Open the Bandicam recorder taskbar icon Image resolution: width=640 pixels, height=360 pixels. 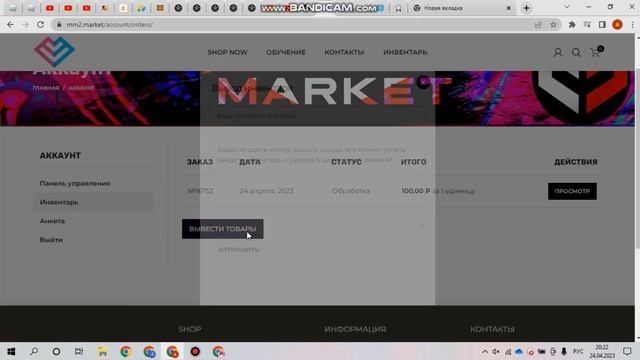tap(195, 351)
